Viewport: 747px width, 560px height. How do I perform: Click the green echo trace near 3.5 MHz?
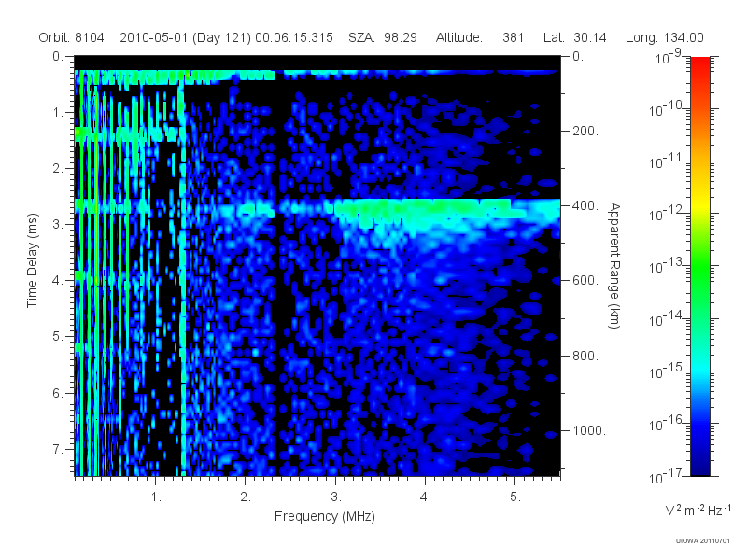point(424,209)
